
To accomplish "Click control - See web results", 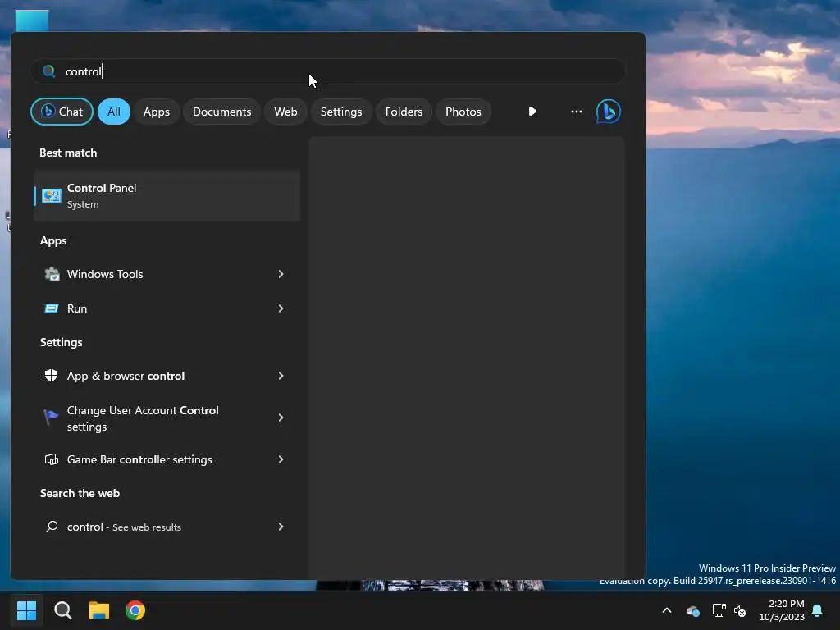I will (167, 527).
